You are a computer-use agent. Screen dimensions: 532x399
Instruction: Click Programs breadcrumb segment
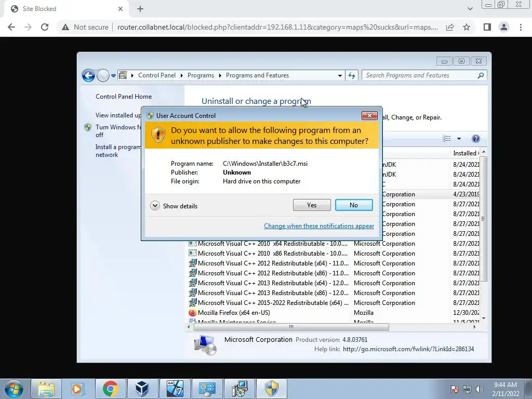pos(201,75)
